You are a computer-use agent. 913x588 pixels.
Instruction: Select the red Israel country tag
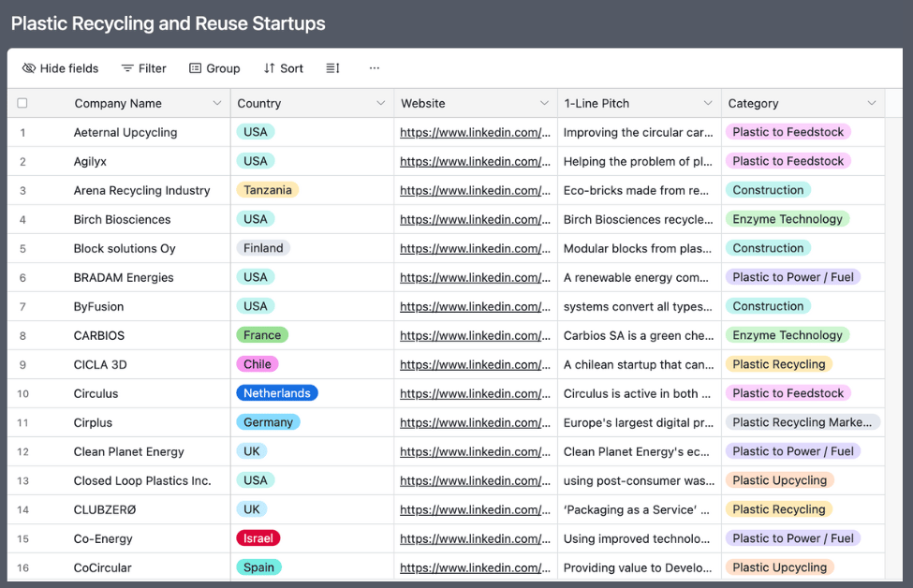coord(258,538)
